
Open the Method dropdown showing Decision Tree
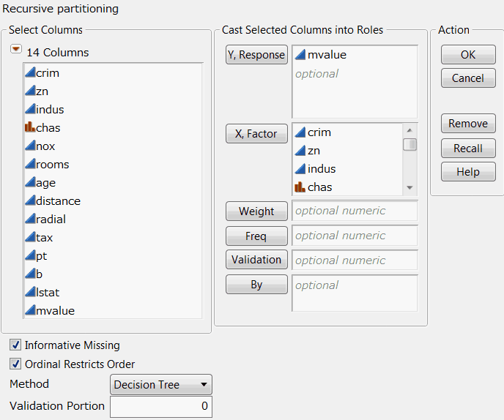(x=161, y=385)
